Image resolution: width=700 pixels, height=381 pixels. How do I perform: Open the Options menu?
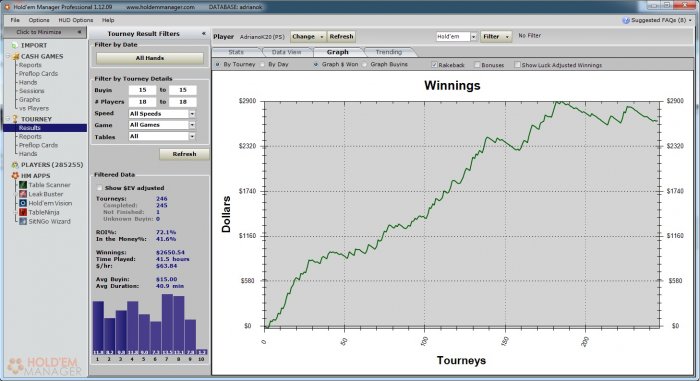(x=39, y=20)
